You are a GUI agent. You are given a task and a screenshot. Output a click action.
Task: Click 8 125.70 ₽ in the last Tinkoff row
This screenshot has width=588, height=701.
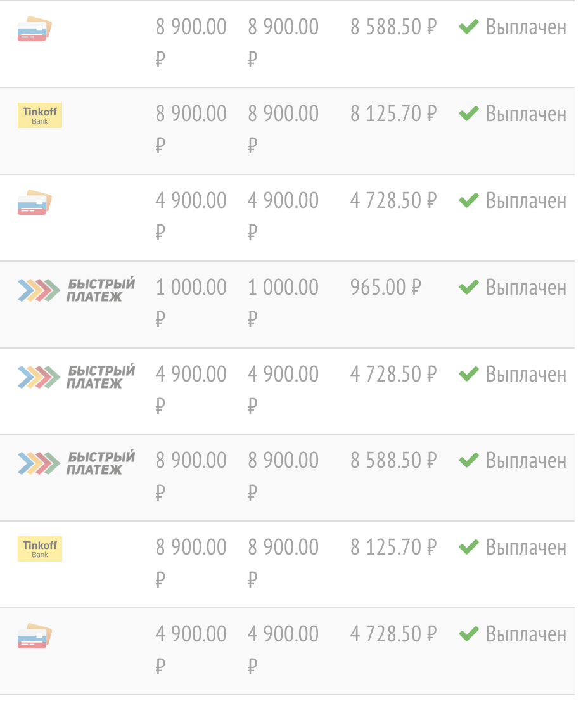tap(393, 547)
